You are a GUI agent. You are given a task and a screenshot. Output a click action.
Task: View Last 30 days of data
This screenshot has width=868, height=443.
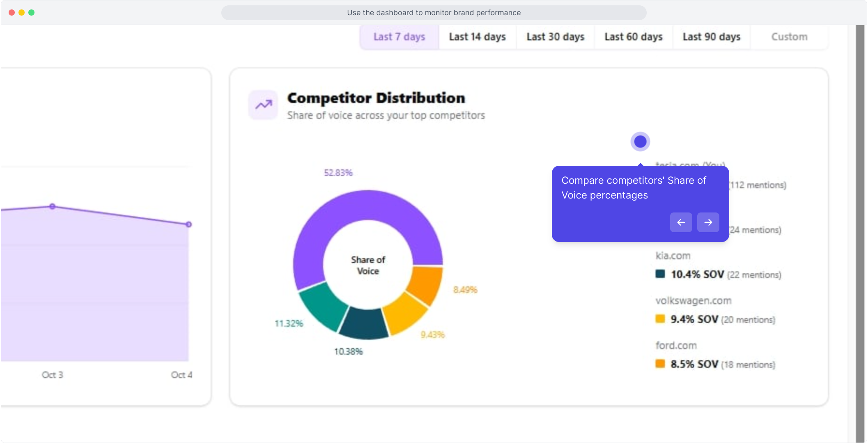(555, 37)
